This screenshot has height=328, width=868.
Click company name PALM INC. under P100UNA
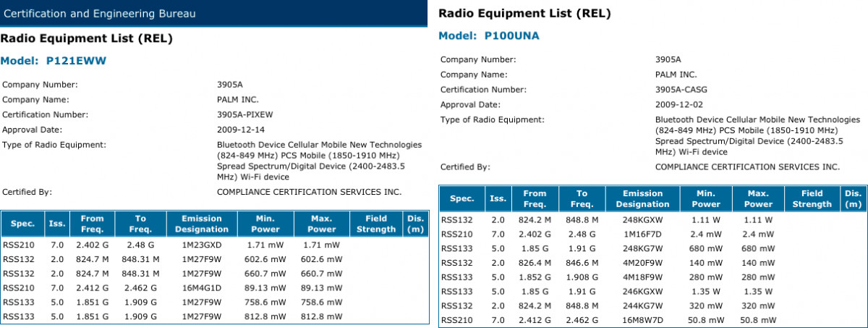tap(676, 75)
